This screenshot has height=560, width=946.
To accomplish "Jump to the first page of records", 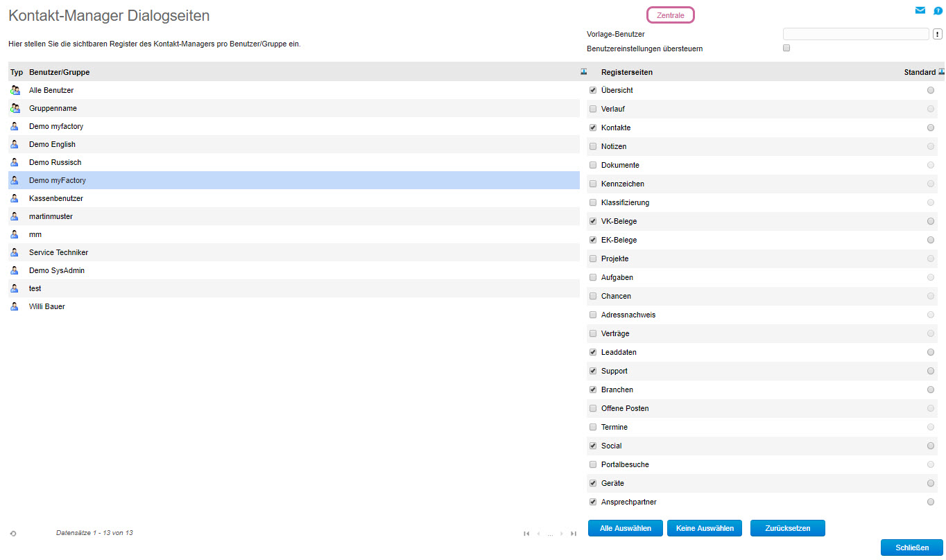I will (x=526, y=533).
